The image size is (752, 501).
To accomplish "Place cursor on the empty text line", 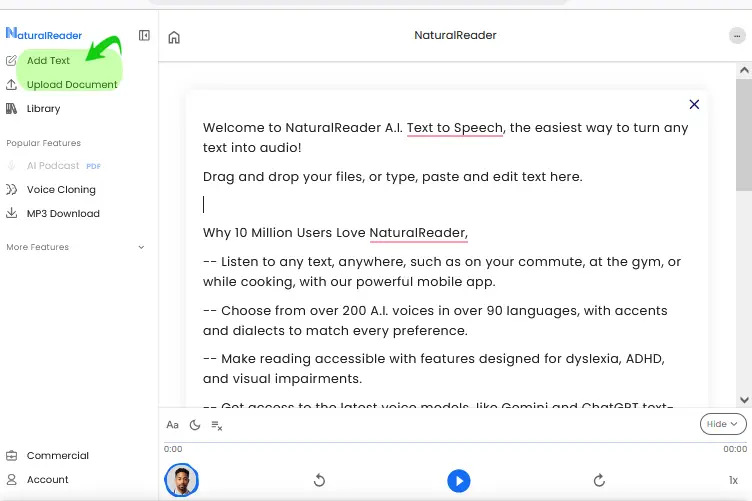I will click(446, 205).
